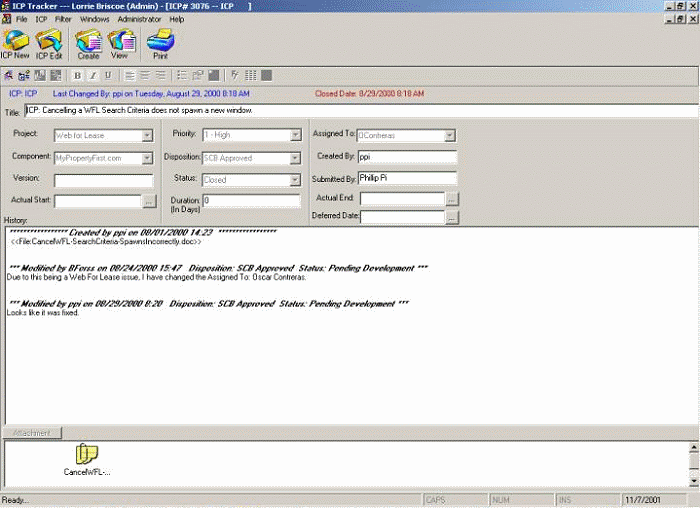Click the Create toolbar icon
Viewport: 700px width, 508px height.
coord(88,42)
